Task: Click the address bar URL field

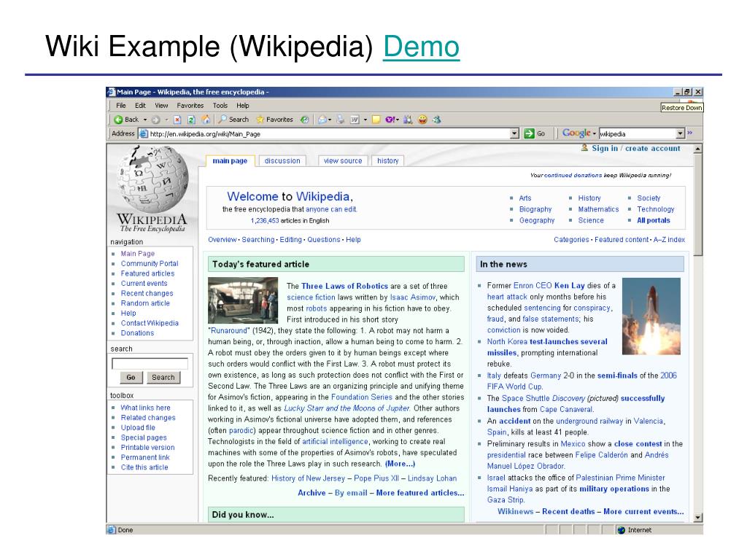Action: (x=329, y=134)
